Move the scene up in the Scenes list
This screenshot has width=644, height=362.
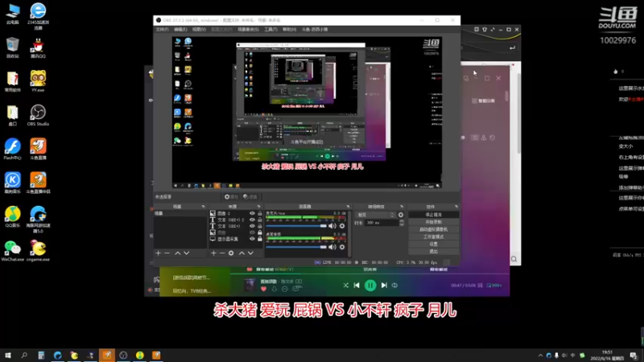pos(177,253)
